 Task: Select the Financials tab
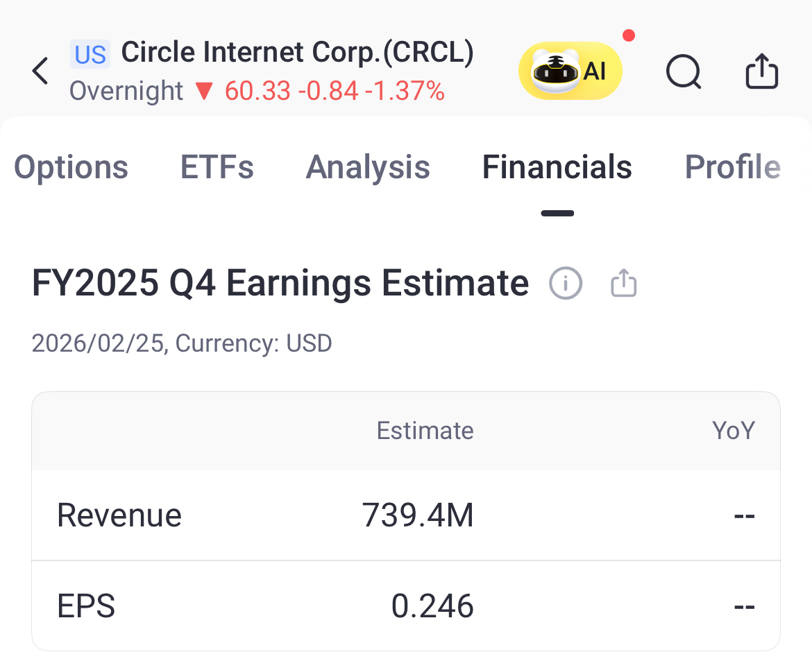[x=557, y=168]
